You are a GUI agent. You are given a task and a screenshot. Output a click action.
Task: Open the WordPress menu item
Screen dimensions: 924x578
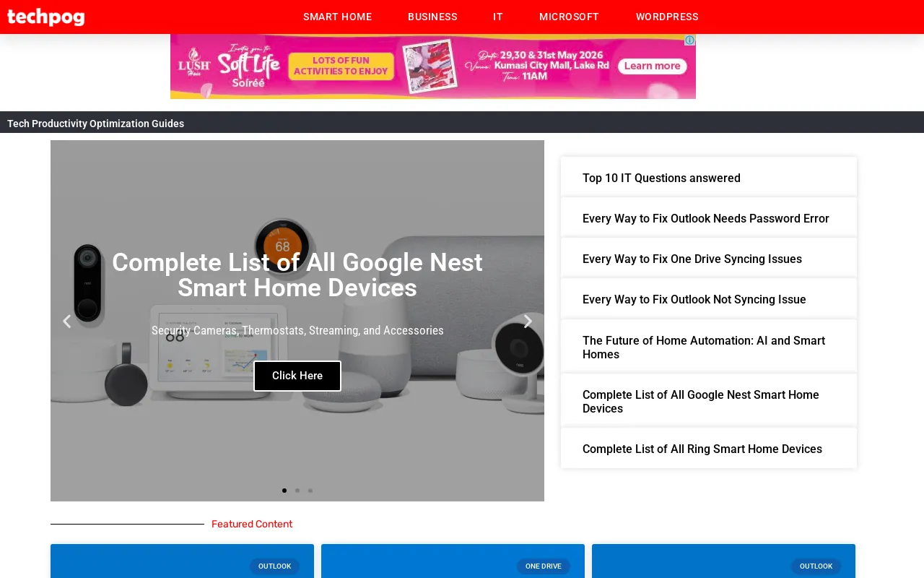tap(667, 17)
